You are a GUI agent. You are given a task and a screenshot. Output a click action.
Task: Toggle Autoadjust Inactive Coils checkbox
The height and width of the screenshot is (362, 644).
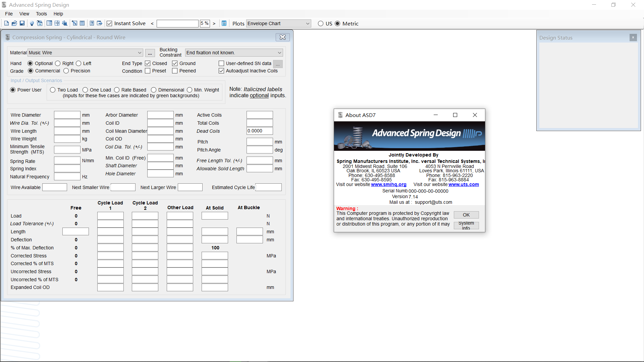pos(221,71)
